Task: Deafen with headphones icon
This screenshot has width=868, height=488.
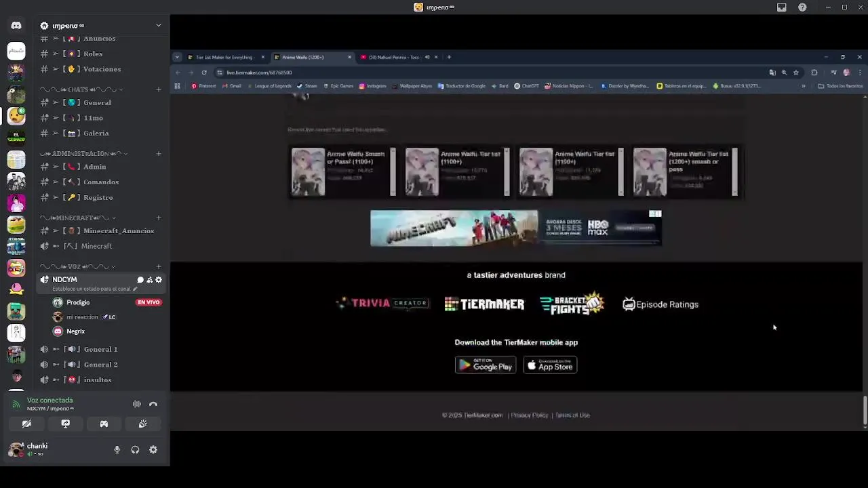Action: click(135, 449)
